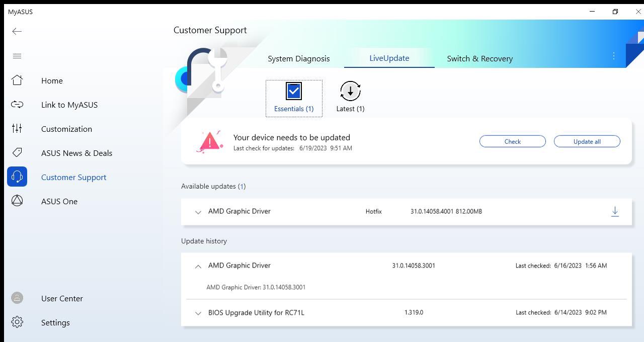Click version 31.0.14058.3001 in update history
This screenshot has height=342, width=644.
point(414,266)
